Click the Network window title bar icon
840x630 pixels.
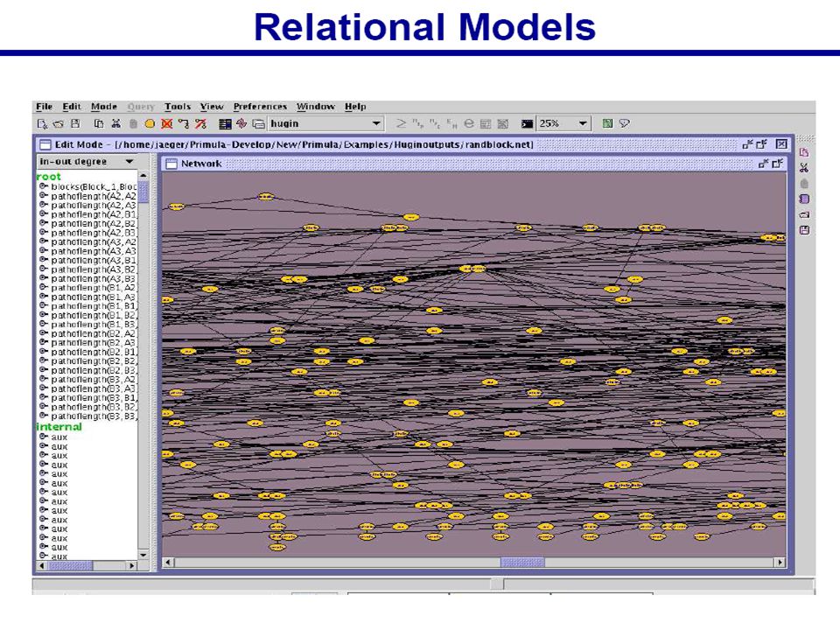click(171, 164)
